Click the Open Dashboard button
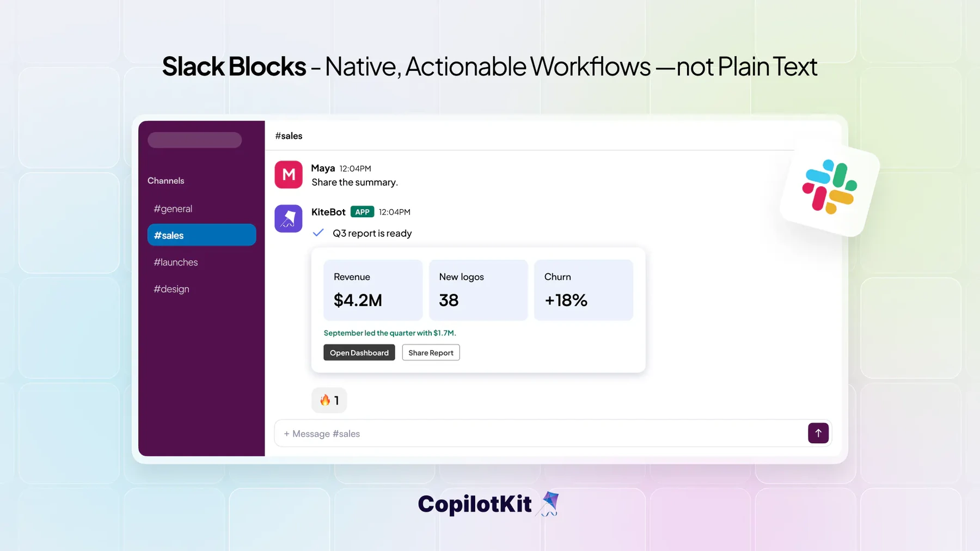This screenshot has height=551, width=980. pos(359,353)
